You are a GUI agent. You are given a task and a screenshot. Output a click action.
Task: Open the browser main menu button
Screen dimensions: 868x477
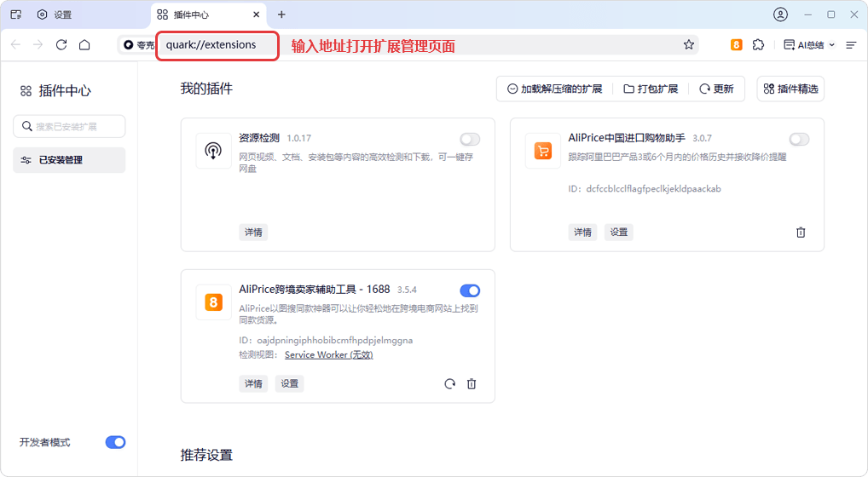pos(850,45)
